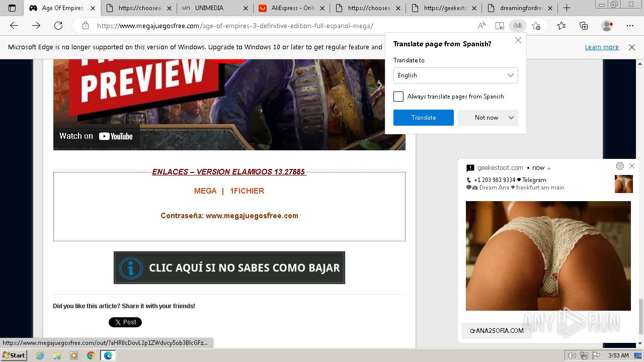
Task: Open Collections panel
Action: click(x=584, y=26)
